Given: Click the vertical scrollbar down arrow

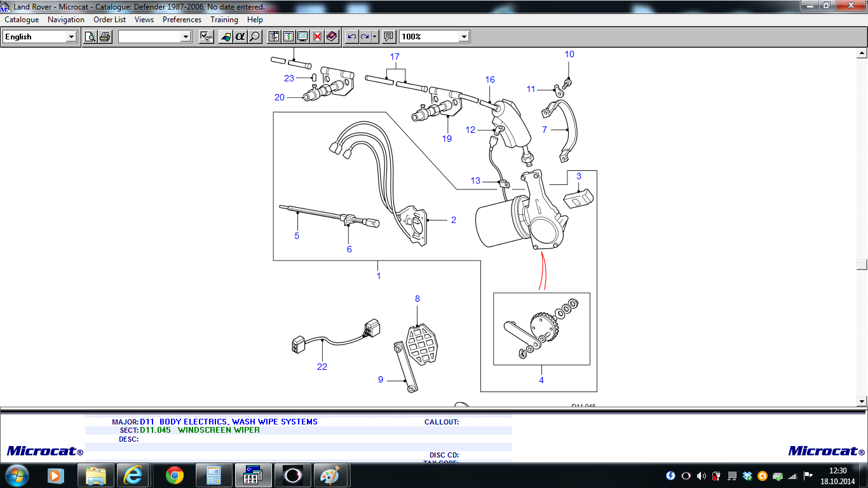Looking at the screenshot, I should point(862,401).
